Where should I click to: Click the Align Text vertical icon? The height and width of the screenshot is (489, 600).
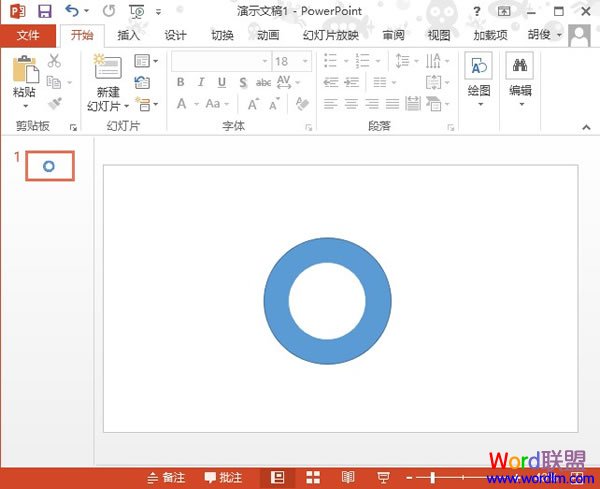(433, 82)
